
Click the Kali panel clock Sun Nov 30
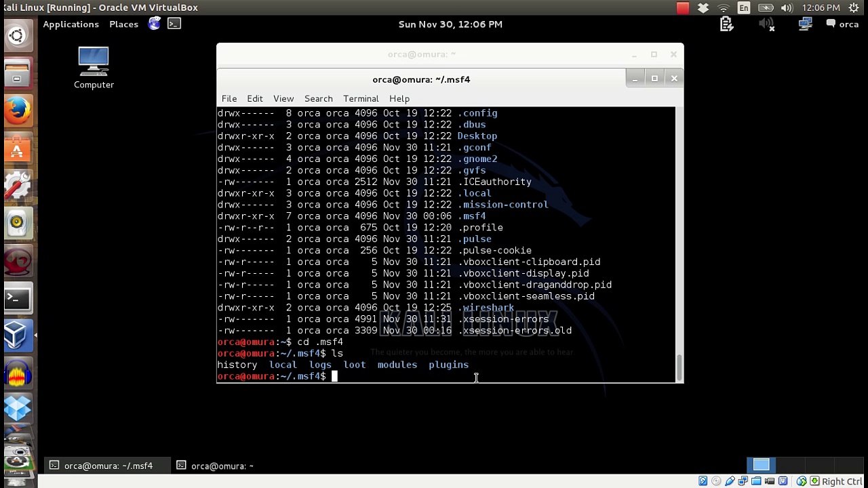point(450,24)
